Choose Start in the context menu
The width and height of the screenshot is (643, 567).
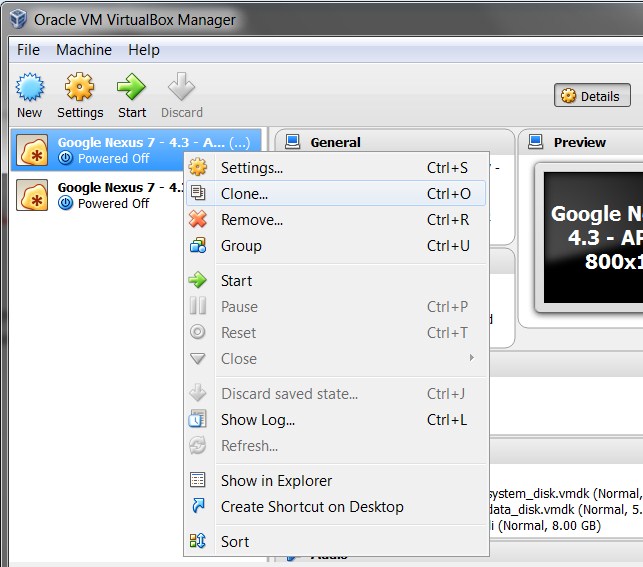pos(336,281)
